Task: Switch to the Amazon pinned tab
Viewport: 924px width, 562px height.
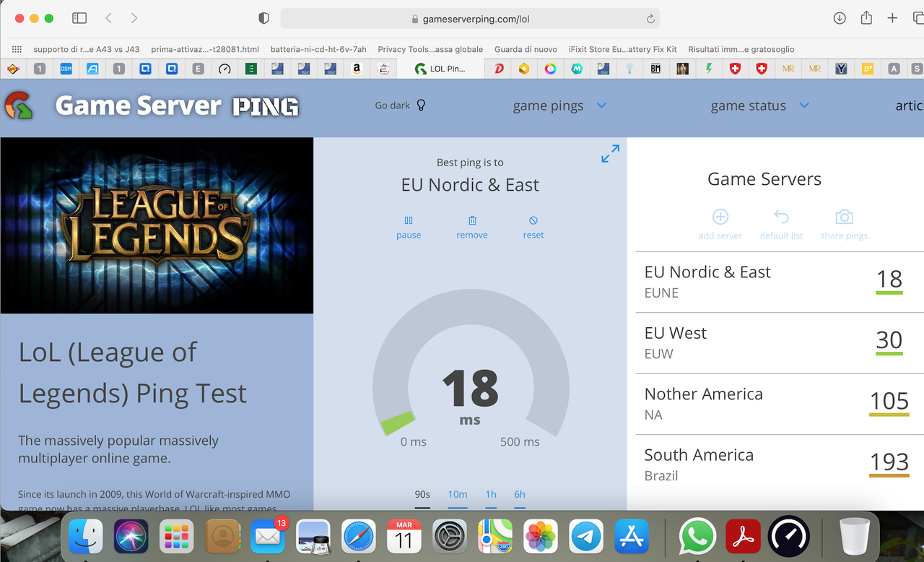Action: (x=357, y=69)
